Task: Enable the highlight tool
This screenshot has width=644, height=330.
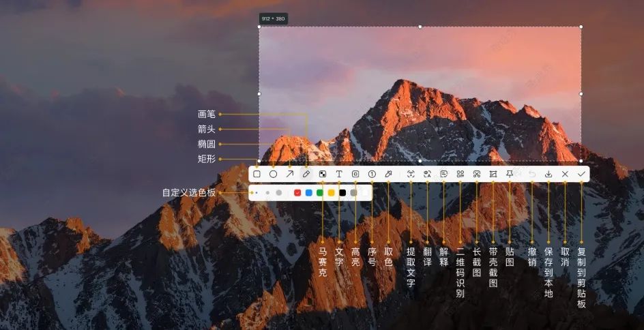Action: 355,175
